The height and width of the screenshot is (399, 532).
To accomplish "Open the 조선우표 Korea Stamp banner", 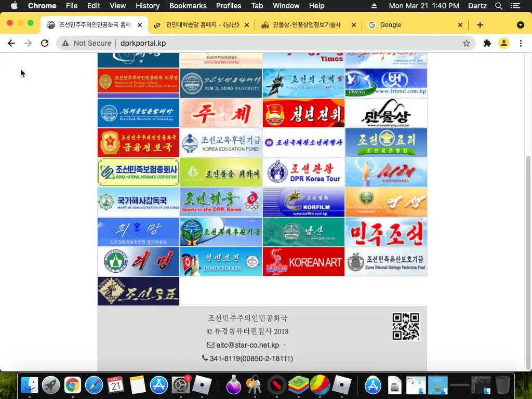I will (x=138, y=291).
